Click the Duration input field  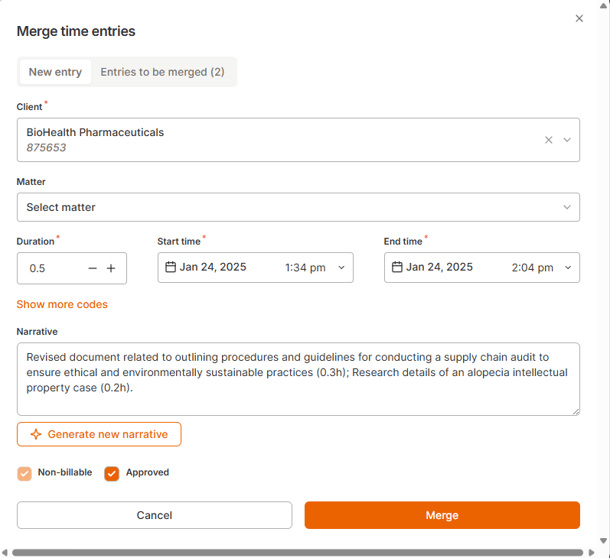50,268
